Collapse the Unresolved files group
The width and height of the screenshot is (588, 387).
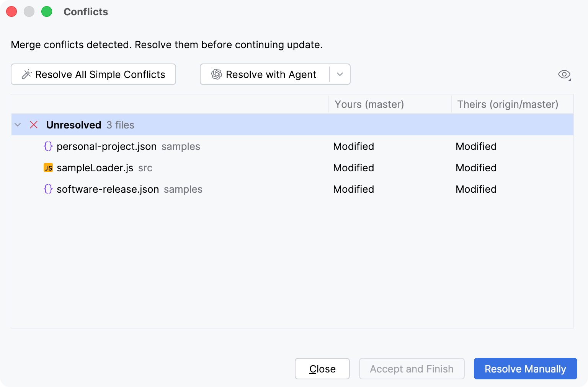click(18, 125)
